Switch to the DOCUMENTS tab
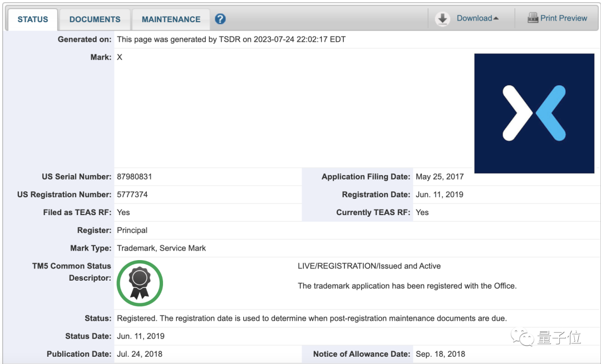601x364 pixels. point(95,19)
